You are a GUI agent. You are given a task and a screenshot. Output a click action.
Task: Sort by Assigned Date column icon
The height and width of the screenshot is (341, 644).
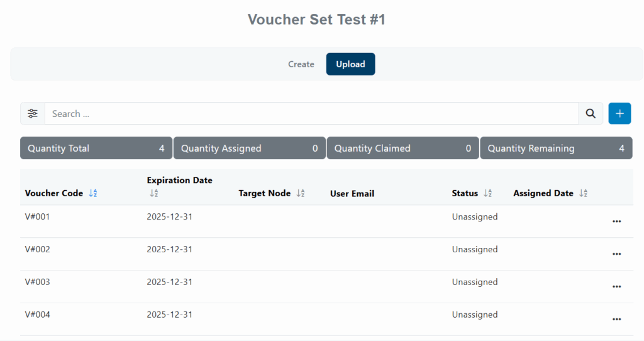583,194
